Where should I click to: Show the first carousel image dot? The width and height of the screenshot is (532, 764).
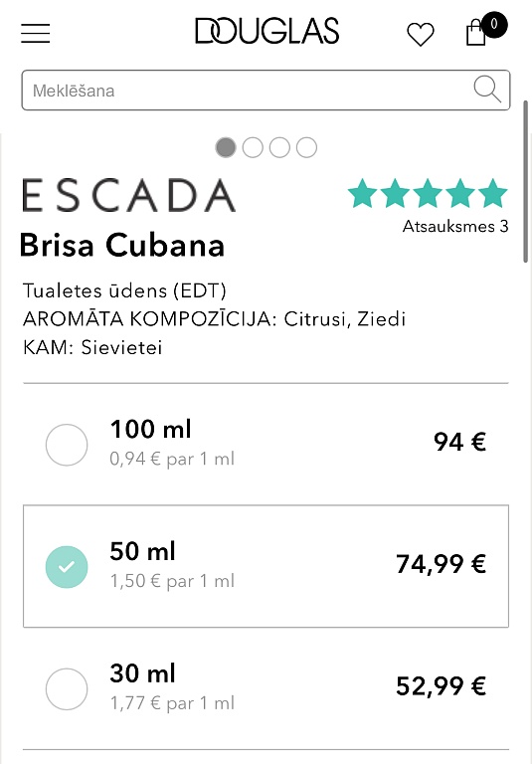coord(226,147)
